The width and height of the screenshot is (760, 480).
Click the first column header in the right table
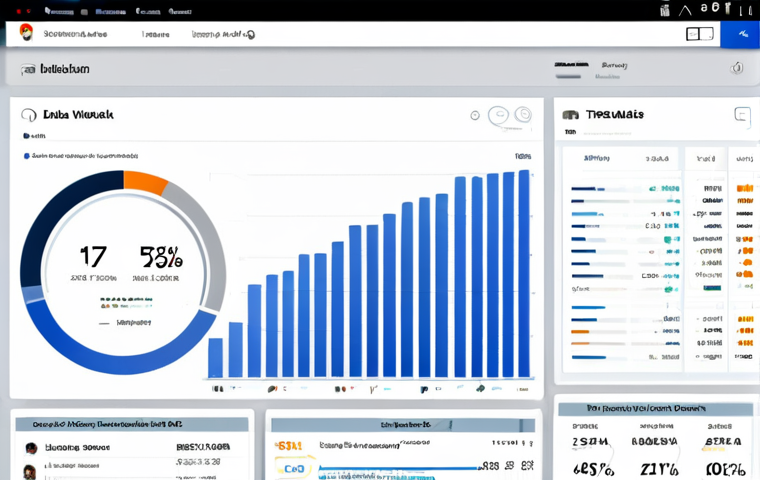coord(596,158)
